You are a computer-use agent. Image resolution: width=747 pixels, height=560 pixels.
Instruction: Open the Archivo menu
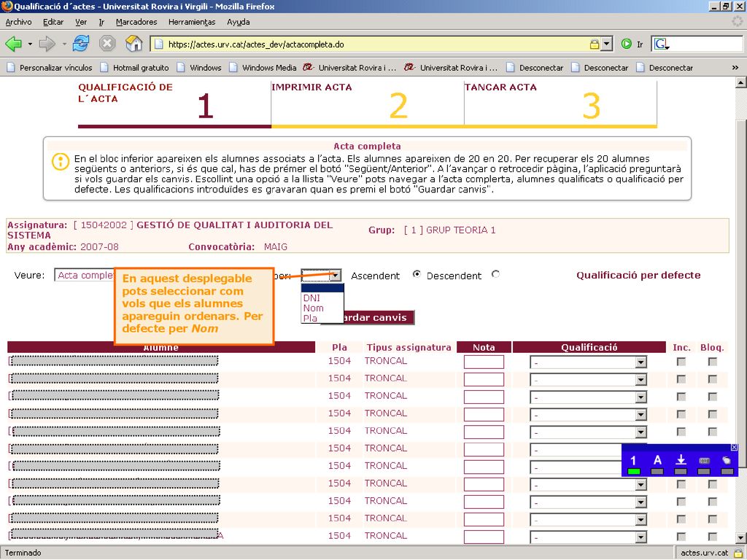18,22
